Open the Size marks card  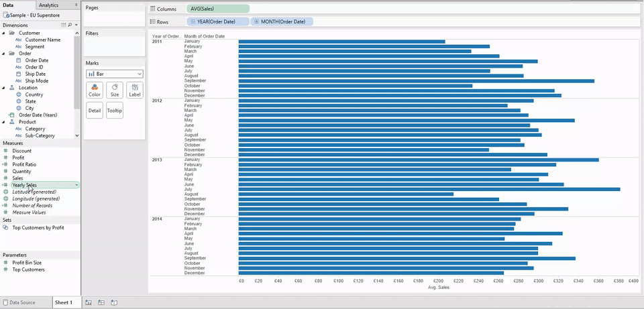pyautogui.click(x=114, y=90)
